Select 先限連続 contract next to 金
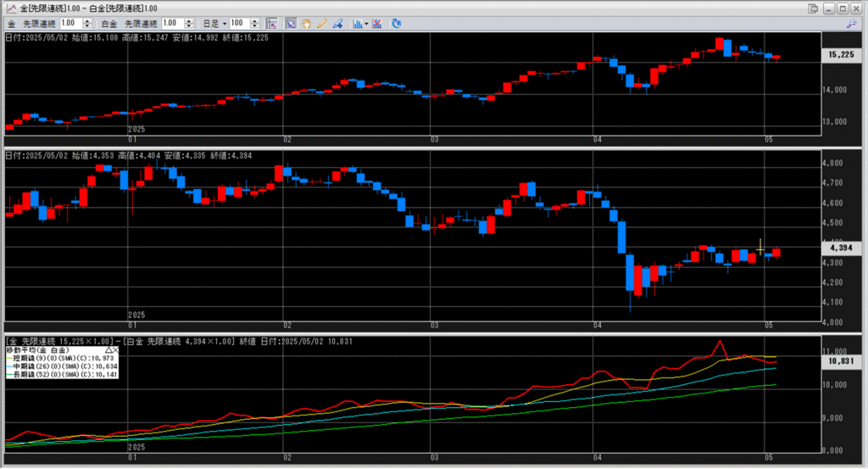Viewport: 868px width, 469px height. point(39,23)
